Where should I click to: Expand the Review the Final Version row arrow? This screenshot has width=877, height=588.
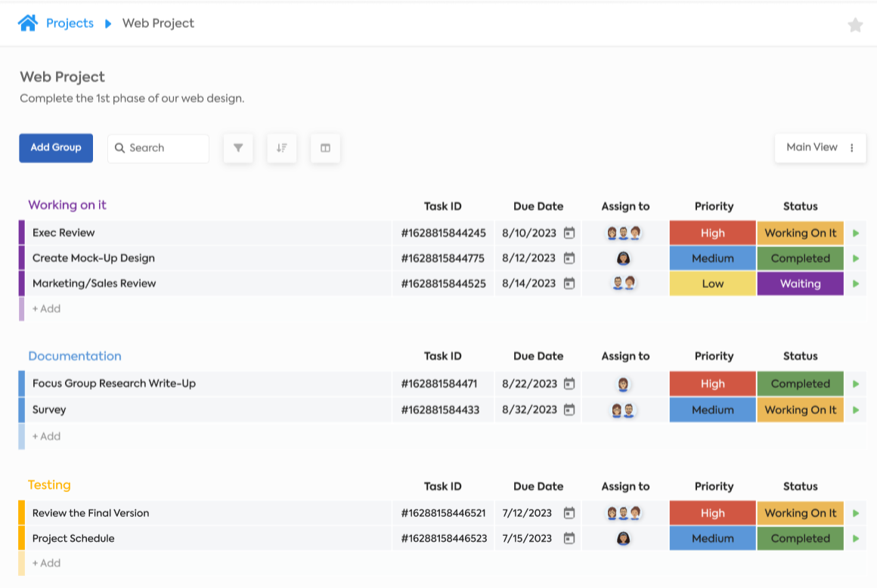pyautogui.click(x=856, y=513)
